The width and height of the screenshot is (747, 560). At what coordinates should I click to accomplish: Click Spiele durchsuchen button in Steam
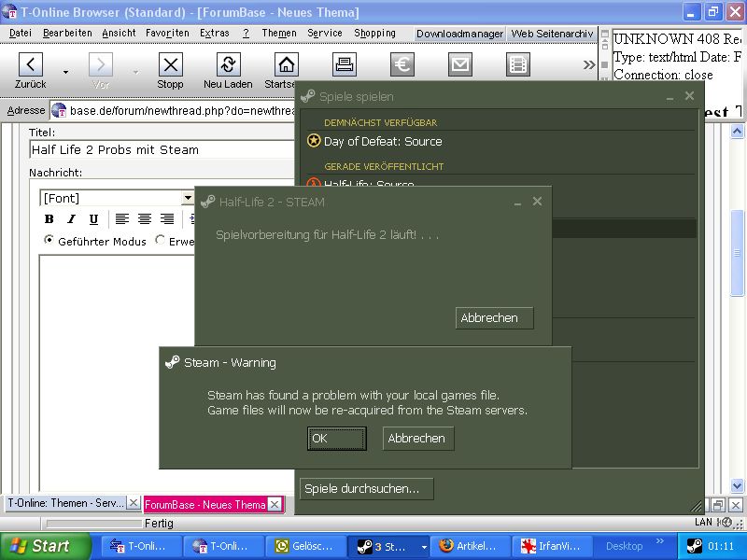(x=366, y=488)
